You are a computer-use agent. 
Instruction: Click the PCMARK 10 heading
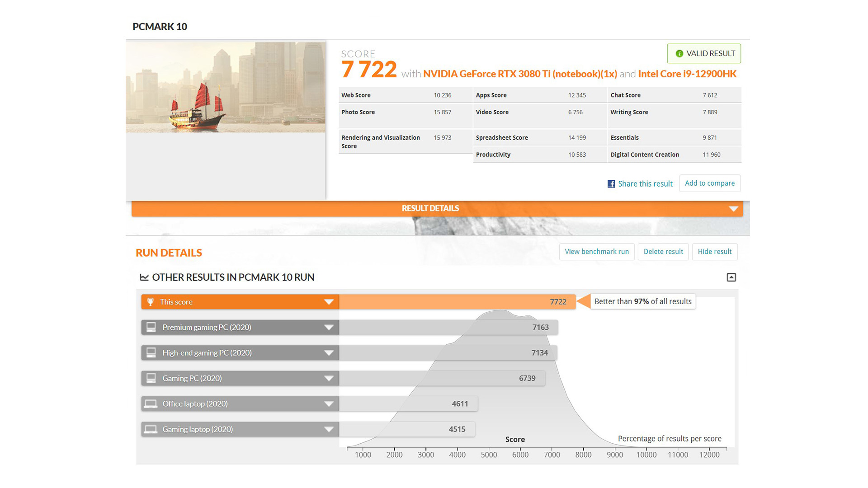click(x=160, y=27)
